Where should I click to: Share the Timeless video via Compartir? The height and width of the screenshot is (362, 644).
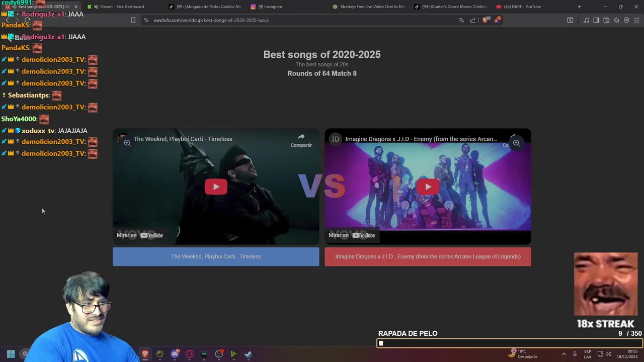(x=301, y=140)
